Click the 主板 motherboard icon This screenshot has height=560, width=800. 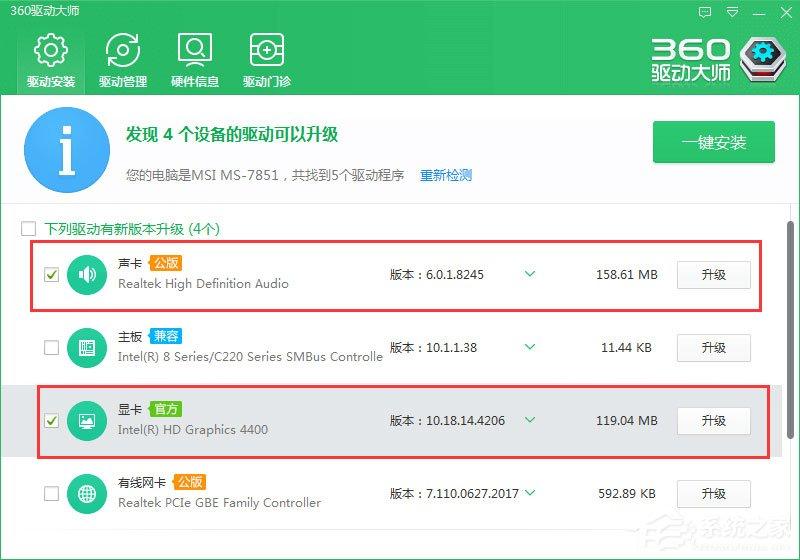point(87,348)
